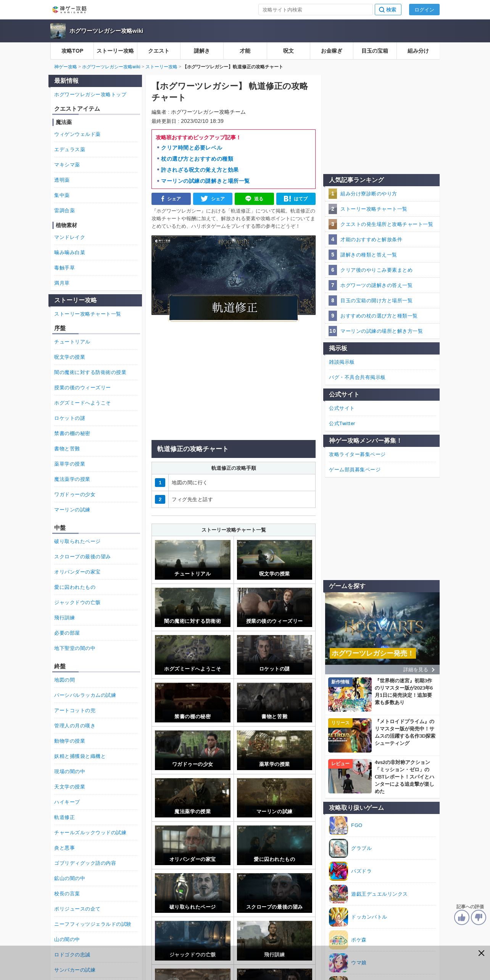Open クリア時間と必要レベル pickup link

click(192, 148)
